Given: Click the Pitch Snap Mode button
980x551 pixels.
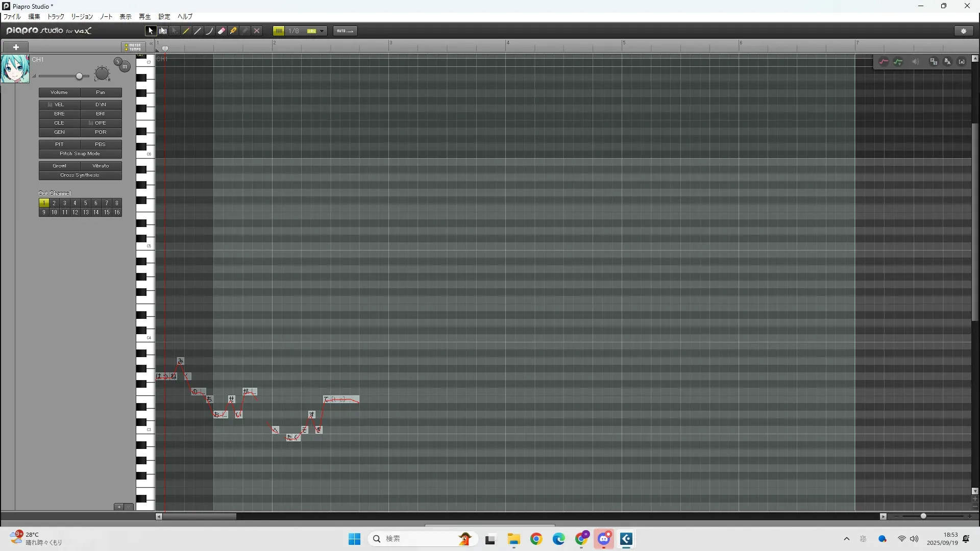Looking at the screenshot, I should coord(80,154).
